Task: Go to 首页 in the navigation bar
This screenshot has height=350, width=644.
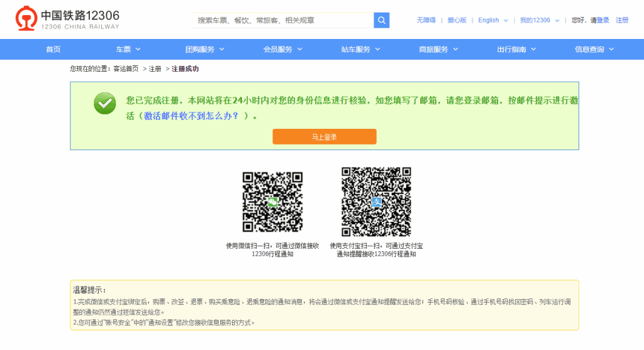Action: (53, 49)
